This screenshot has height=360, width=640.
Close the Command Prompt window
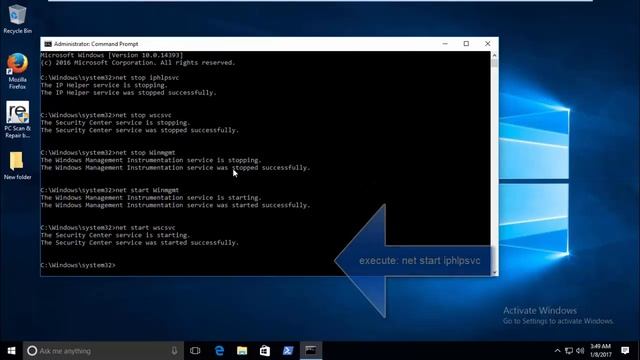point(487,44)
